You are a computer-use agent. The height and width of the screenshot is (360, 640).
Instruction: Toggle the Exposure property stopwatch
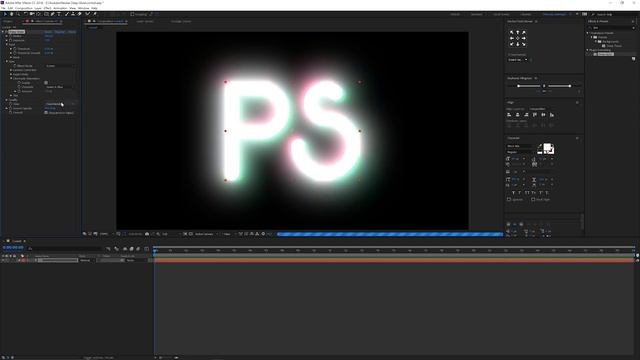pos(11,40)
